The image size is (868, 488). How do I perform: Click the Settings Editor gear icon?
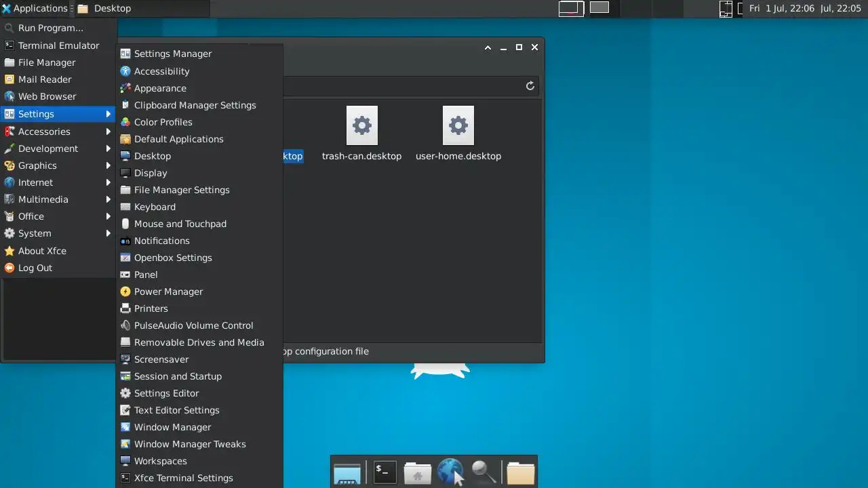pos(125,393)
